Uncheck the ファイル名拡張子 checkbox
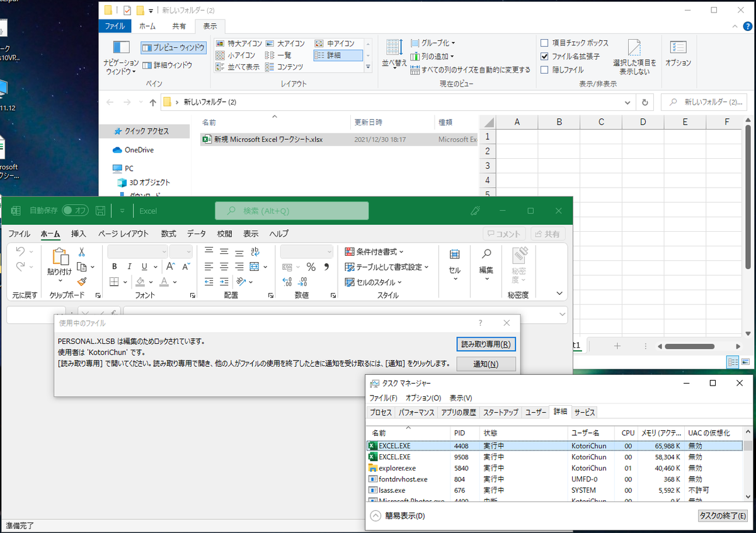The height and width of the screenshot is (533, 756). click(545, 56)
